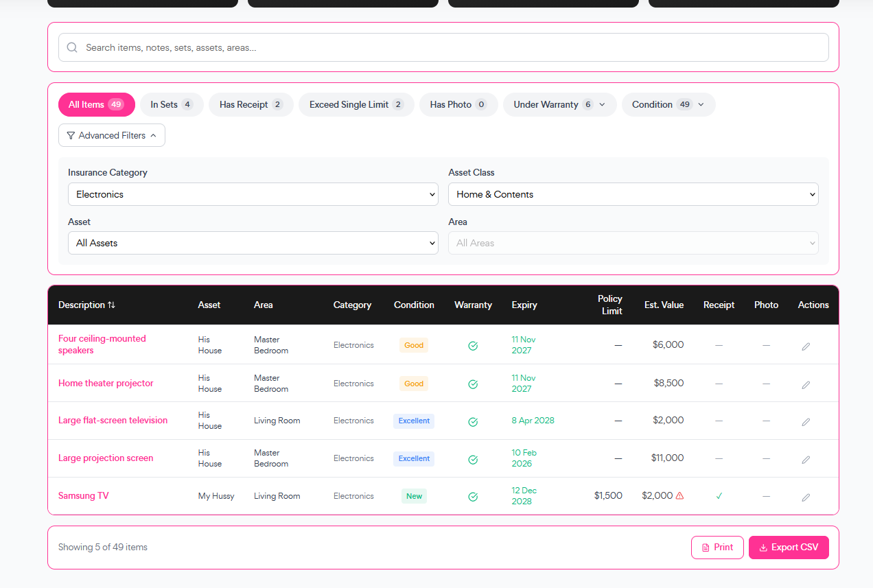The image size is (873, 588).
Task: Toggle the Exceed Single Limit filter
Action: coord(356,105)
